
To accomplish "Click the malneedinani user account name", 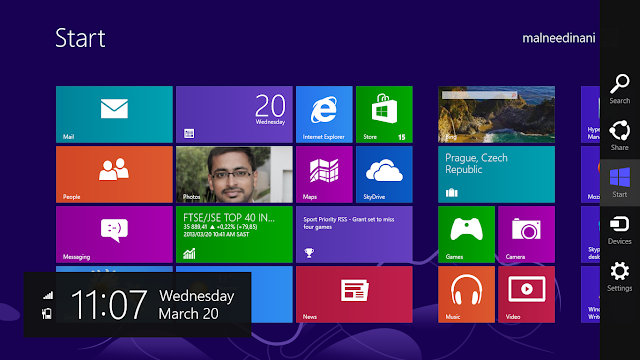I will pyautogui.click(x=559, y=38).
